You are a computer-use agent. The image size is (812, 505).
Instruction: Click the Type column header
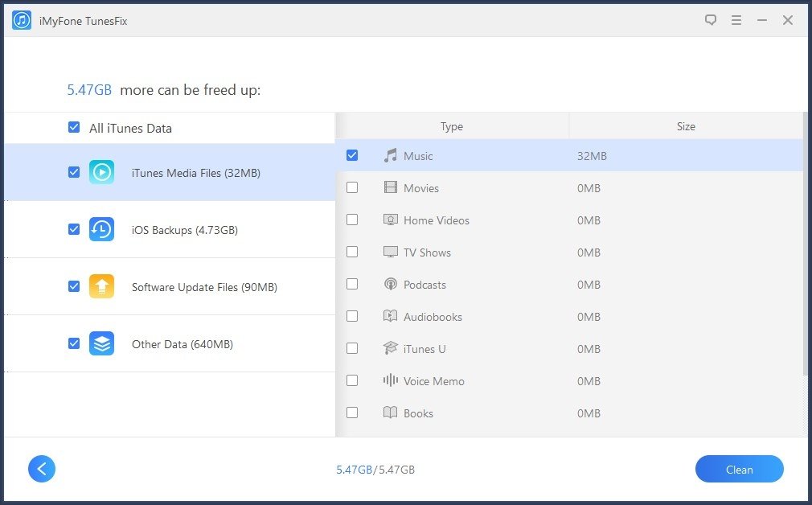click(452, 126)
